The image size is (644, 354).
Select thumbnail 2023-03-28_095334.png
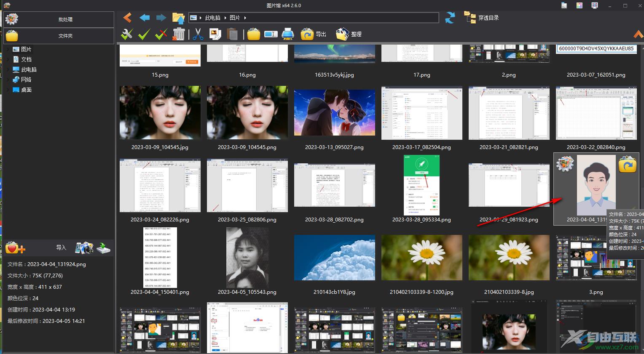click(421, 185)
